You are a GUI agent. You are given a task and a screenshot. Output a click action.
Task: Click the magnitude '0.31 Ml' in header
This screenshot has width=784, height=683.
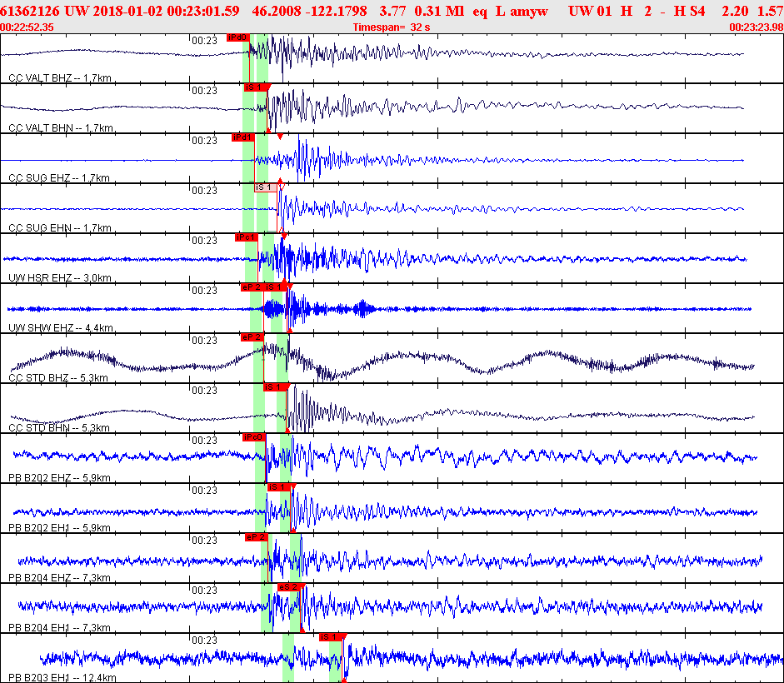point(440,11)
